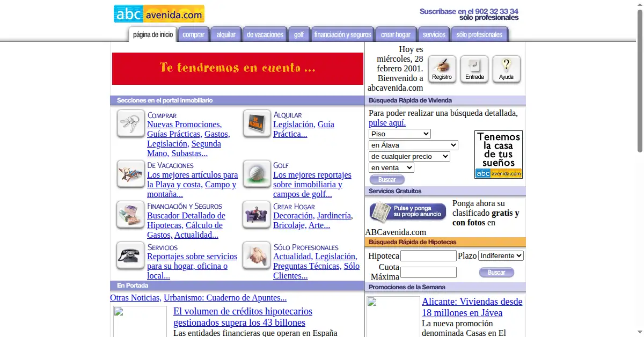Open the 'Preguntas Técnicas' link
The width and height of the screenshot is (644, 337).
point(306,266)
